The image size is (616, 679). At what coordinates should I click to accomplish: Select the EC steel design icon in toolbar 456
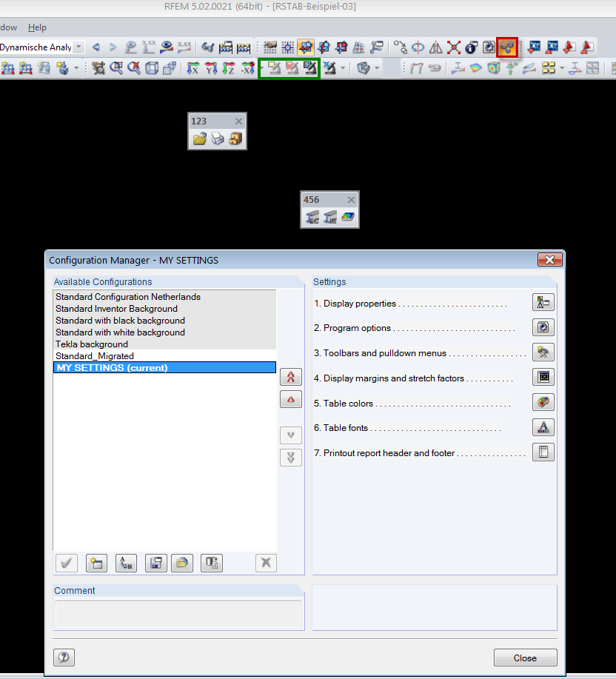pyautogui.click(x=312, y=216)
